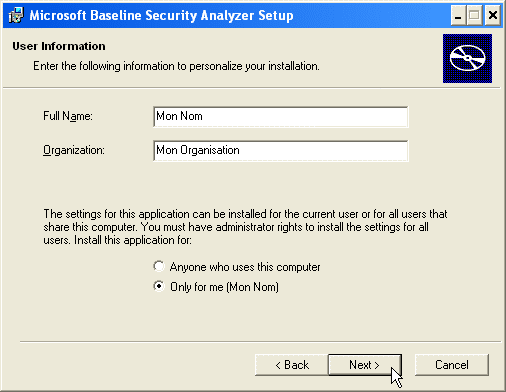Select Anyone who uses this computer radio button

159,266
